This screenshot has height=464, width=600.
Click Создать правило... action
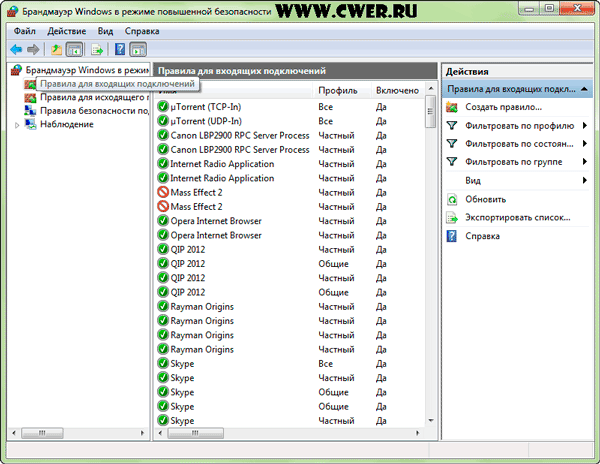click(503, 107)
